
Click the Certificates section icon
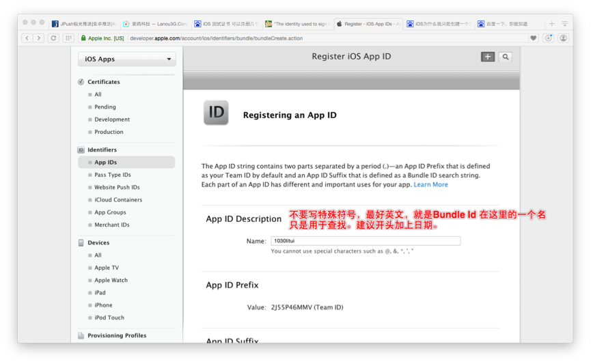81,82
